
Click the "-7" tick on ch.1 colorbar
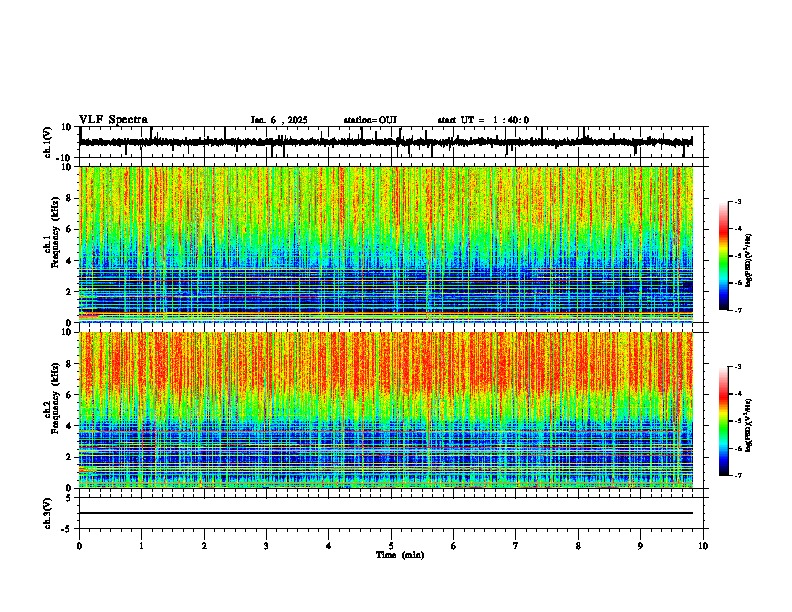tap(738, 310)
